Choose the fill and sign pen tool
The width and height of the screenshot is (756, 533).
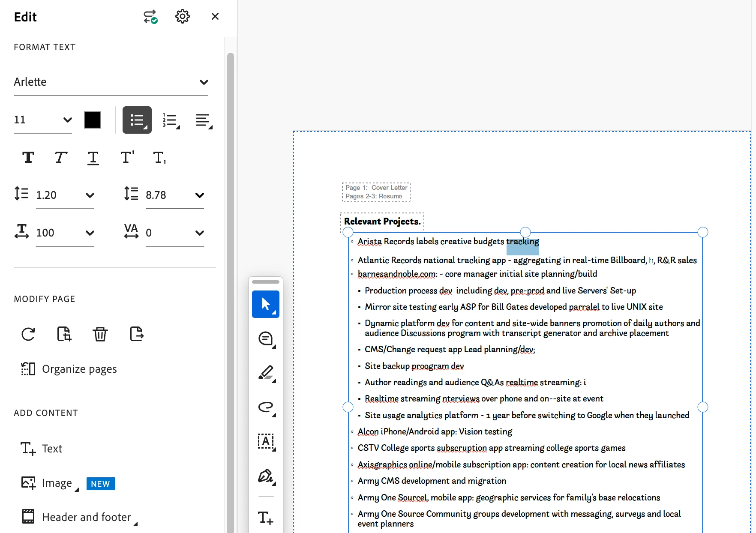coord(266,476)
